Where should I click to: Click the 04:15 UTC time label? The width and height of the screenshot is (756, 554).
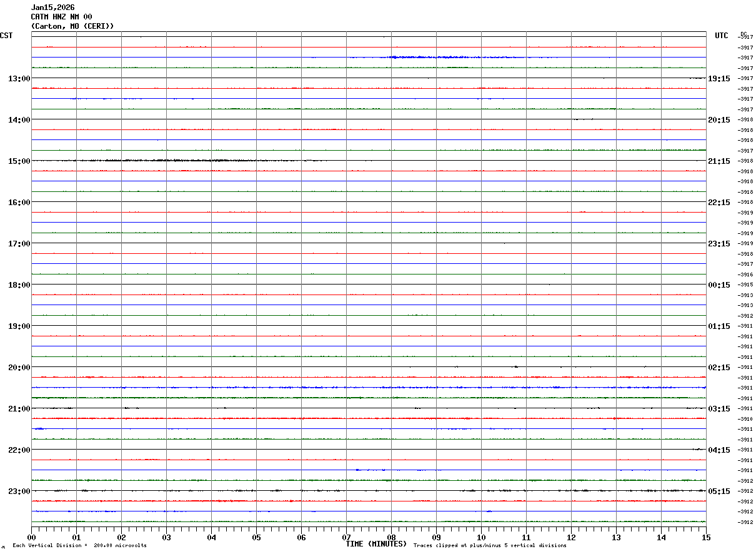point(719,450)
